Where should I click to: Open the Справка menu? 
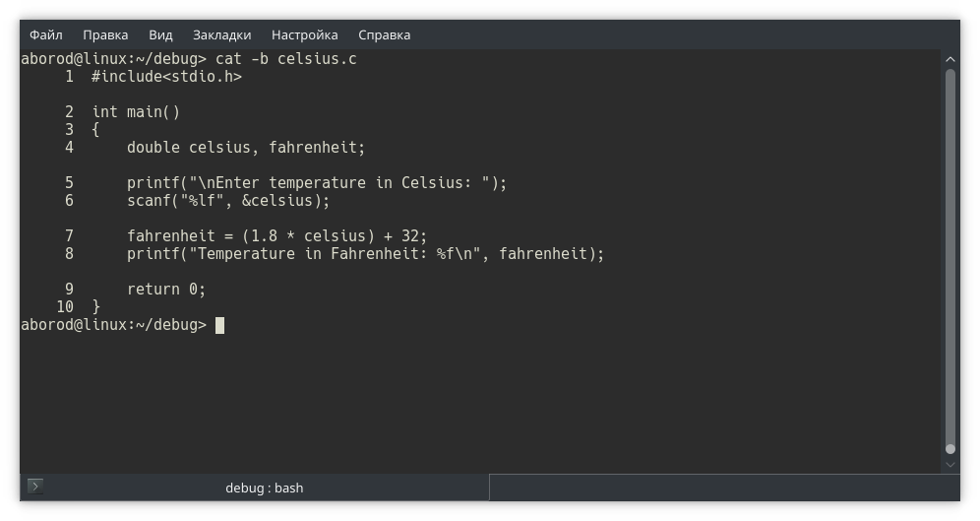[384, 34]
